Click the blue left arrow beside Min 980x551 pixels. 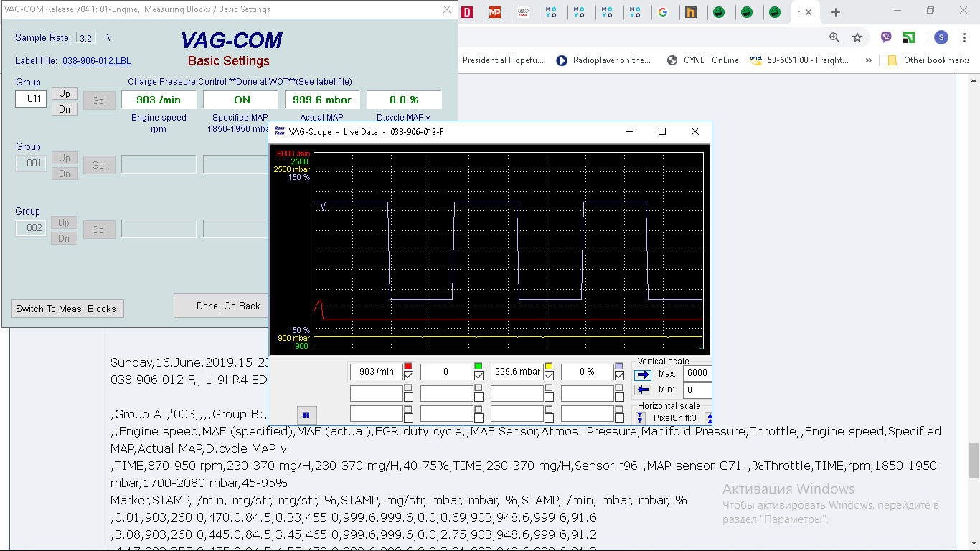click(x=643, y=390)
